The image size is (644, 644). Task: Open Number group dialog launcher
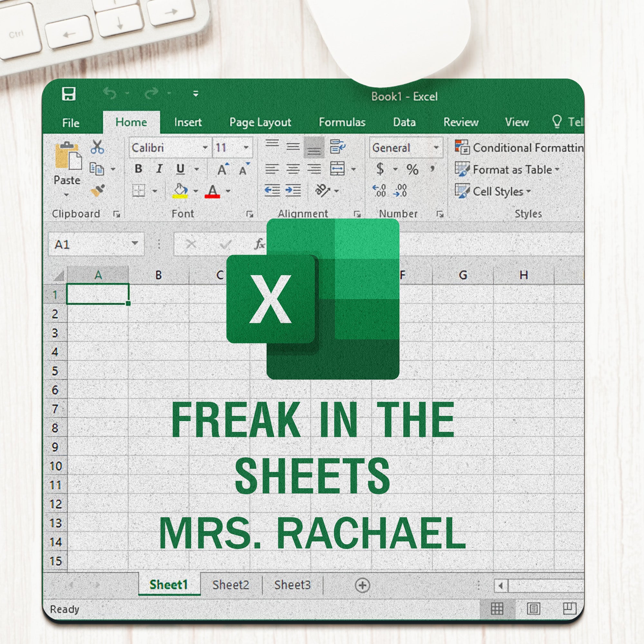coord(440,214)
